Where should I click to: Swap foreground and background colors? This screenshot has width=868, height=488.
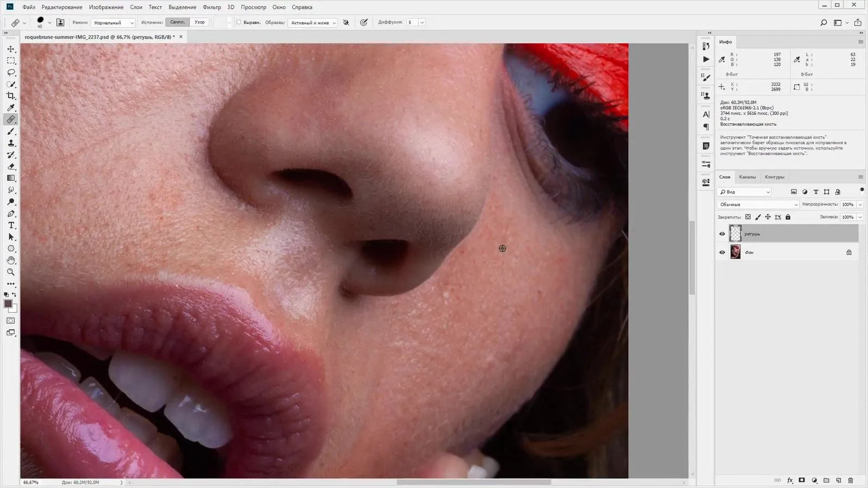click(x=14, y=295)
